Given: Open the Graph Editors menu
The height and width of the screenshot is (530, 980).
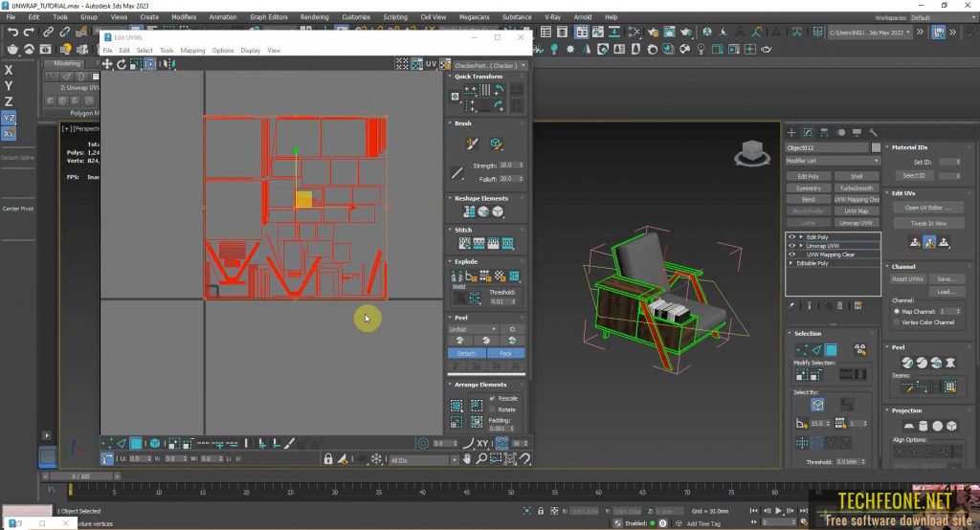Looking at the screenshot, I should (x=269, y=17).
